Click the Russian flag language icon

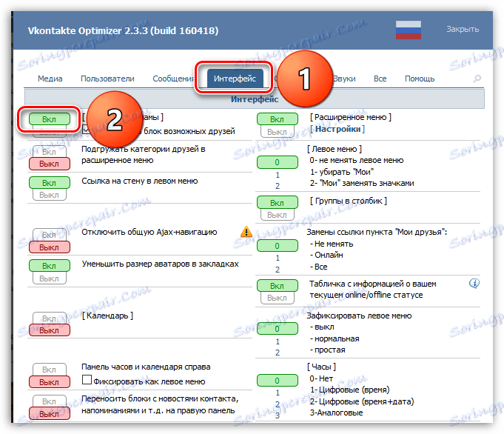point(409,30)
